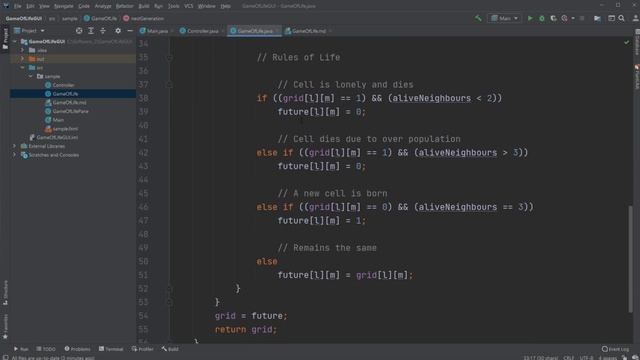Expand External Libraries node
This screenshot has height=360, width=640.
point(15,146)
